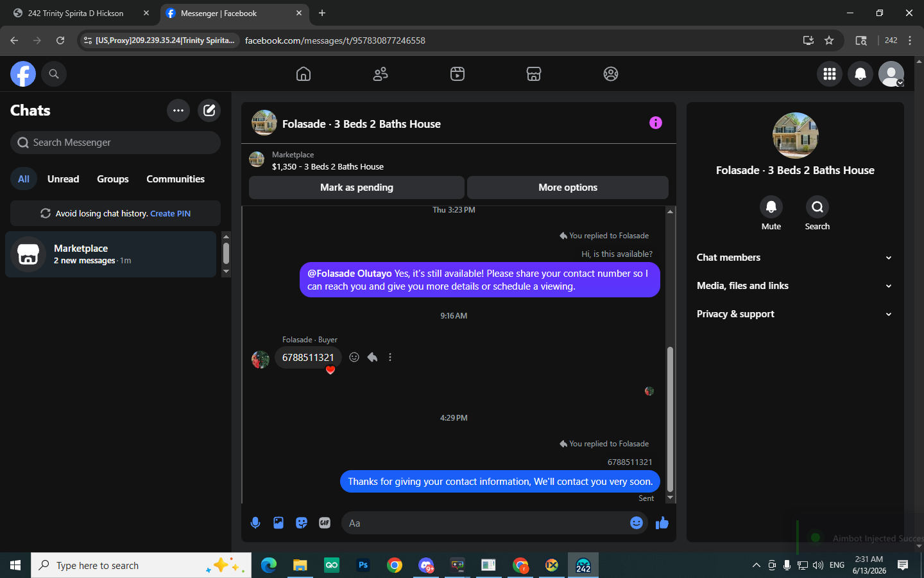Image resolution: width=924 pixels, height=578 pixels.
Task: Attach a photo with the image icon
Action: click(278, 523)
